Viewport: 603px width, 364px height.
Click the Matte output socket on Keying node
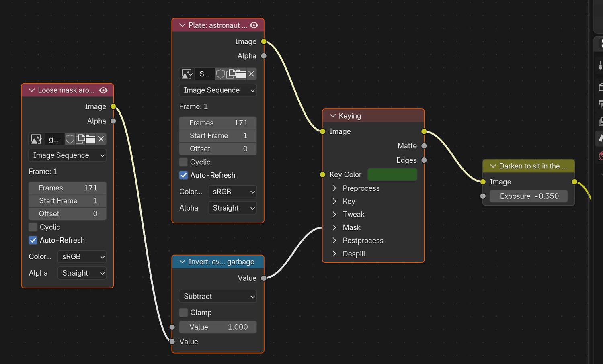pos(424,146)
